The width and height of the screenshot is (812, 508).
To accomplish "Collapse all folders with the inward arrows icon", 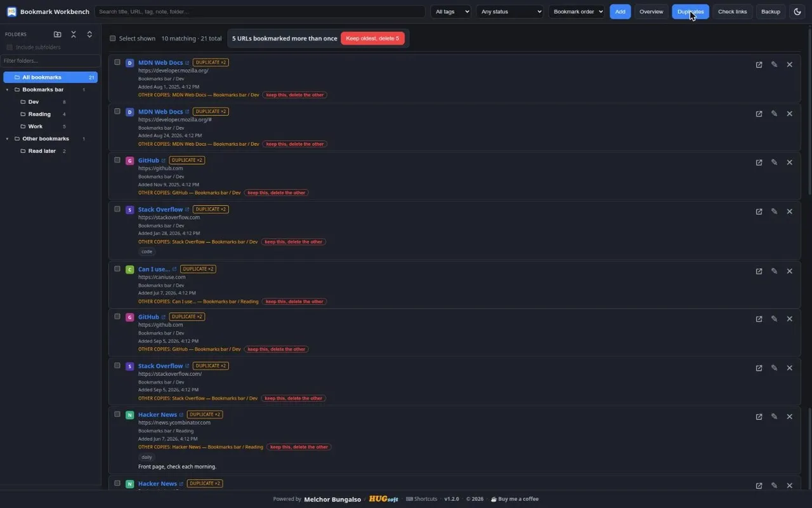I will click(x=74, y=34).
